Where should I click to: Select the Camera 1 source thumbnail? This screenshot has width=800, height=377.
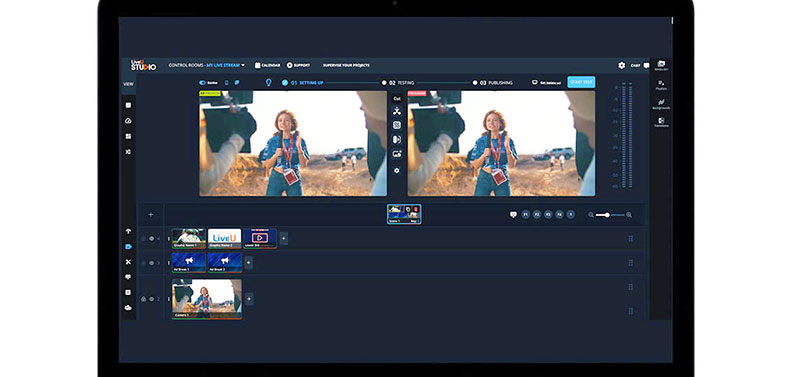(207, 299)
